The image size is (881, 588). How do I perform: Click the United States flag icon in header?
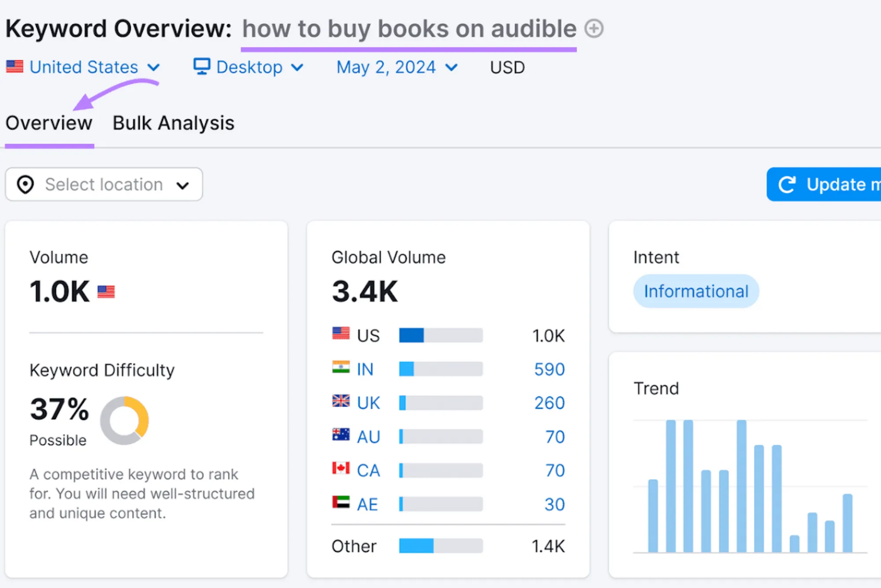click(x=15, y=67)
